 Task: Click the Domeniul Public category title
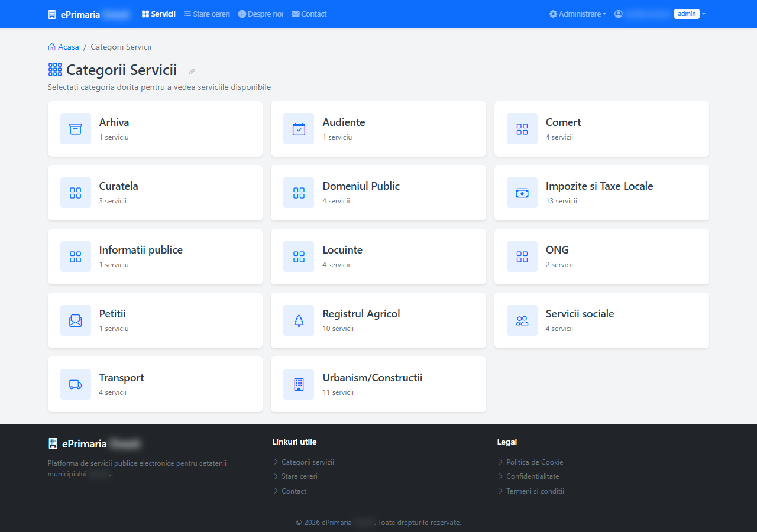coord(361,186)
